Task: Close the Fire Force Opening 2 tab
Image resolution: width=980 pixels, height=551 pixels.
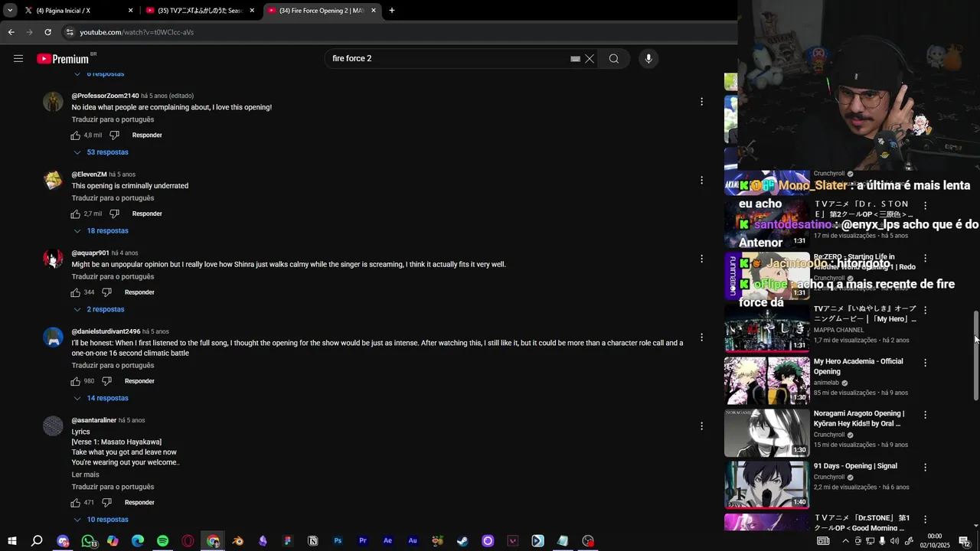Action: click(x=374, y=11)
